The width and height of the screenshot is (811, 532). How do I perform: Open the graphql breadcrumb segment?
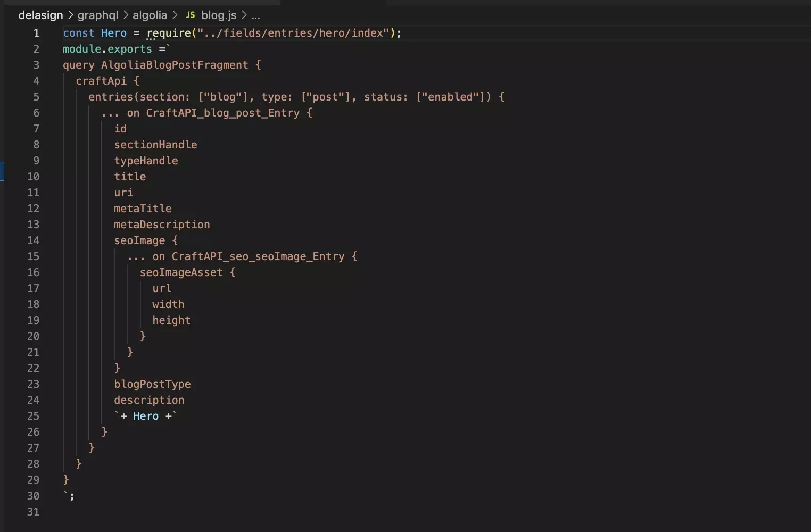[98, 15]
